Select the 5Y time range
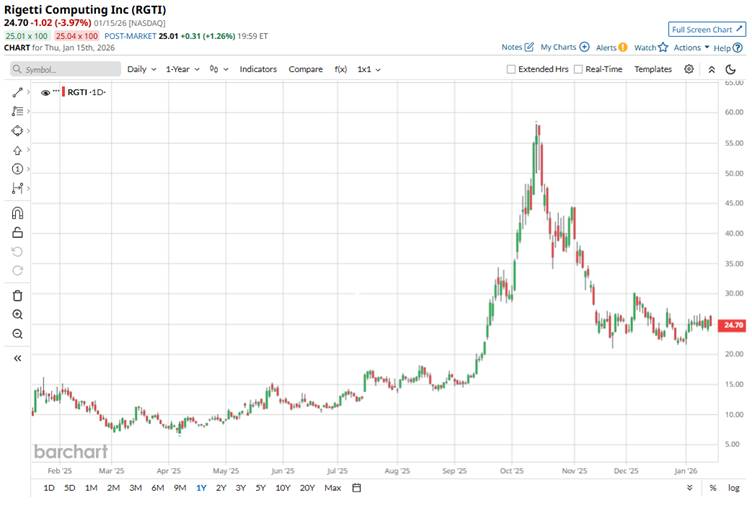Viewport: 752px width, 508px height. (260, 488)
